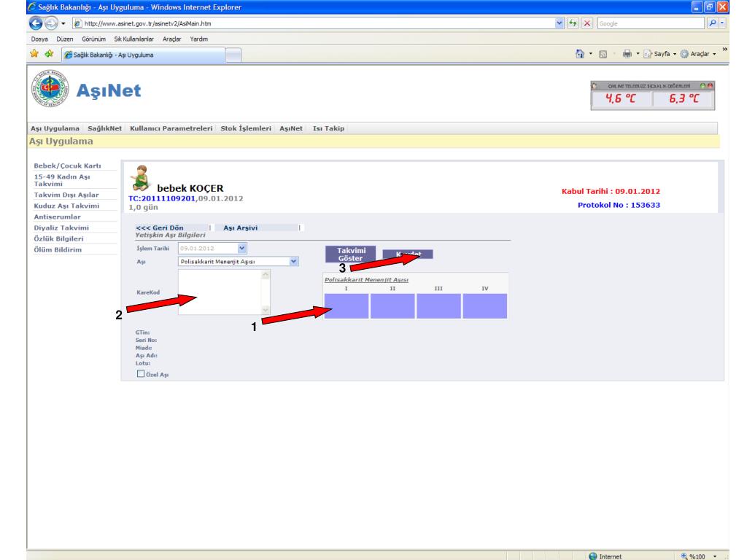
Task: Open the Araçlar menu in menu bar
Action: pos(172,39)
